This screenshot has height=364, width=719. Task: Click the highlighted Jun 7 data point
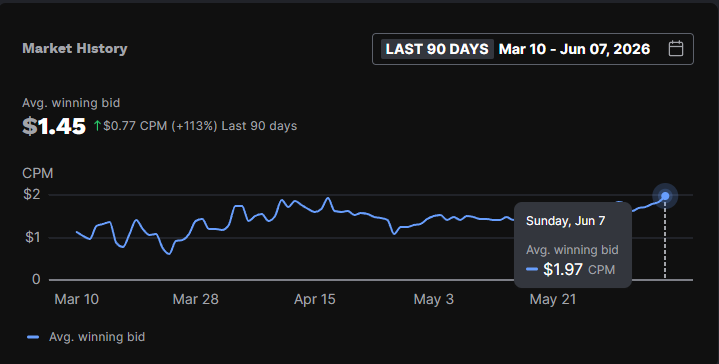pos(665,196)
